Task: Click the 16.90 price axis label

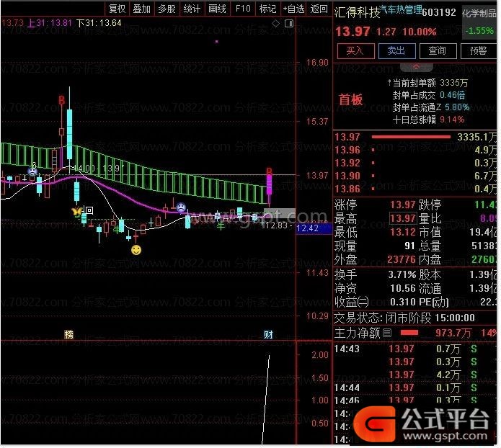Action: (317, 63)
